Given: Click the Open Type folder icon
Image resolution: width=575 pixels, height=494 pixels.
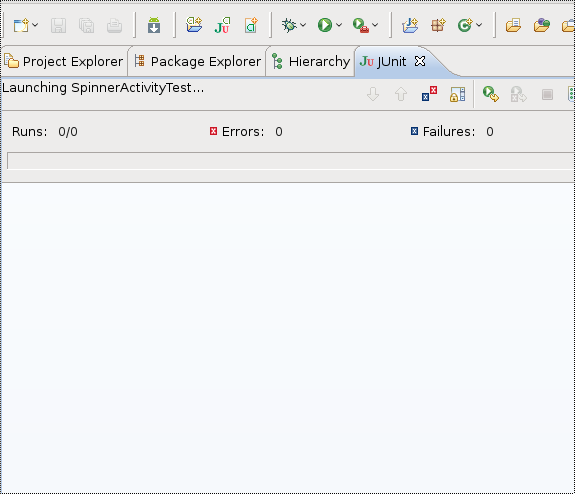Looking at the screenshot, I should [513, 25].
